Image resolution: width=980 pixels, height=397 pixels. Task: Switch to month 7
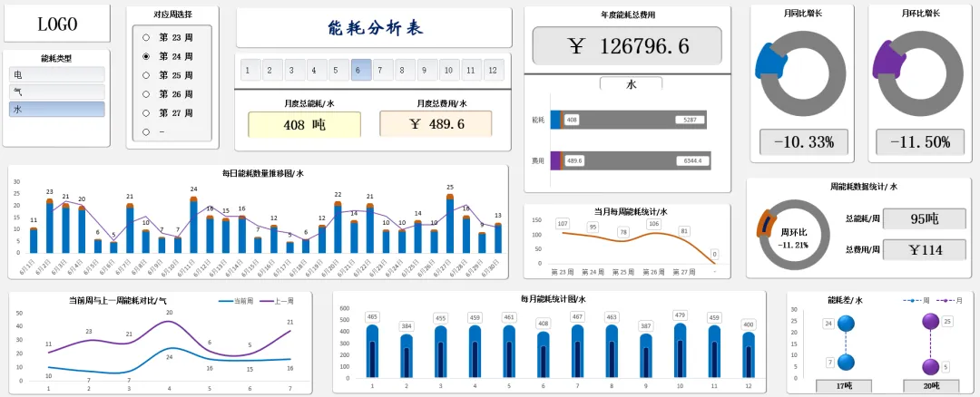point(383,70)
